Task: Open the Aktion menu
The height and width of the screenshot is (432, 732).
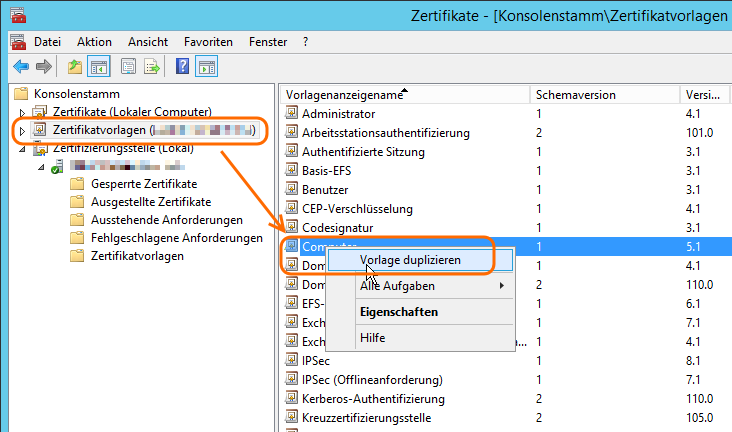Action: [x=94, y=42]
